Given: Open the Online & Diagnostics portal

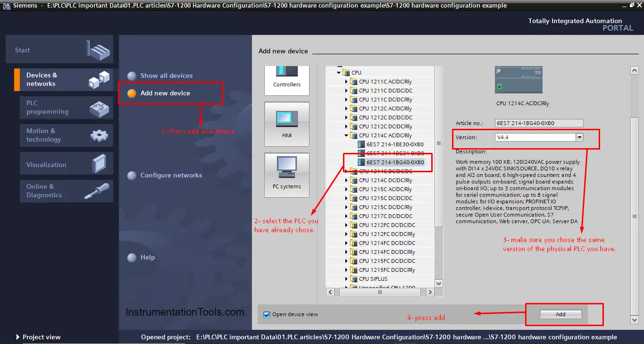Looking at the screenshot, I should click(67, 191).
